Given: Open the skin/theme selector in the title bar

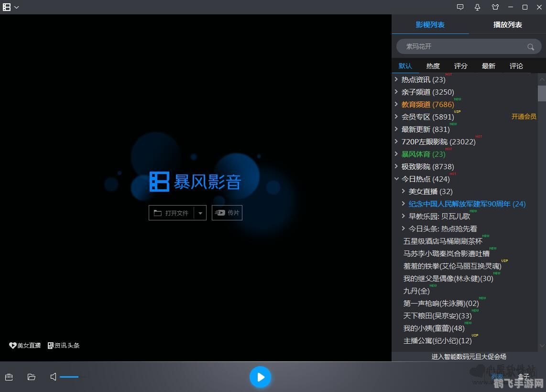Looking at the screenshot, I should coord(495,7).
